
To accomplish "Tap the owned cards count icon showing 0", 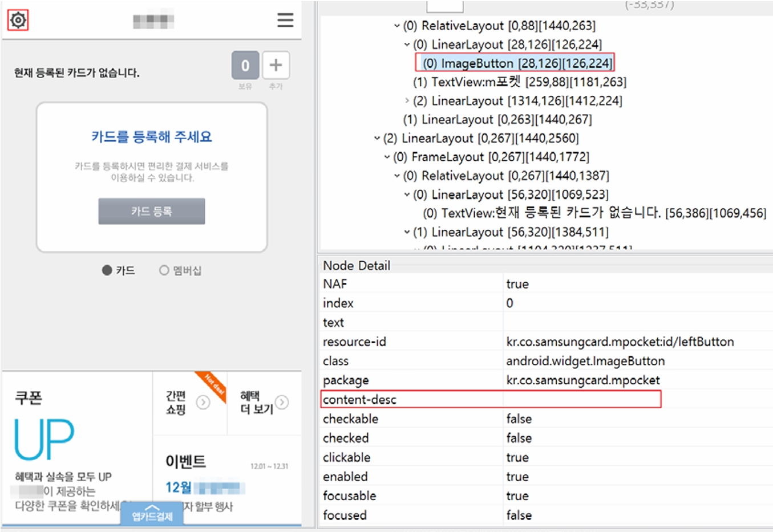I will 245,66.
